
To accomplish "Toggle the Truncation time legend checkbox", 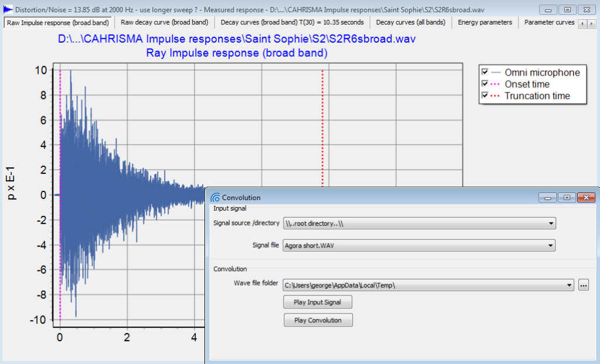I will pyautogui.click(x=485, y=95).
